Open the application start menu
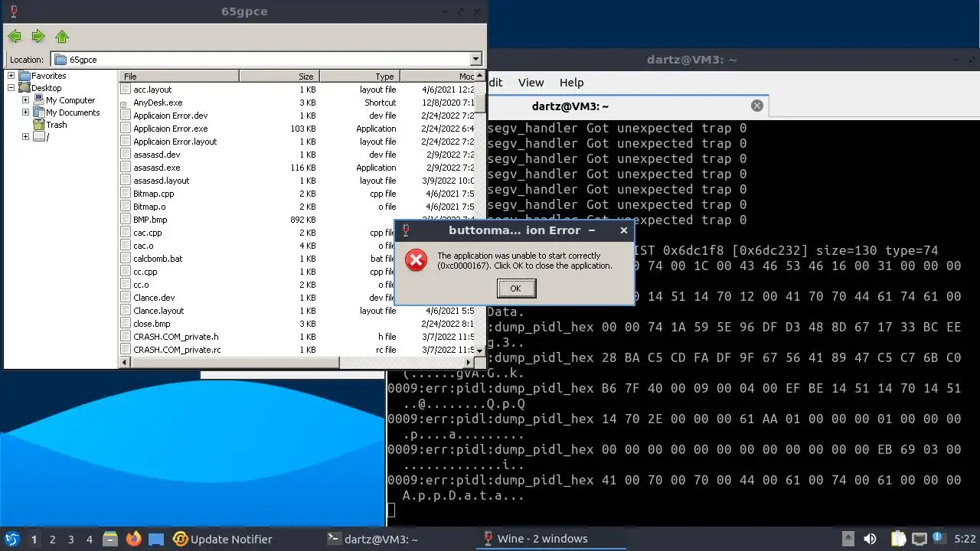The width and height of the screenshot is (980, 551). pos(11,539)
